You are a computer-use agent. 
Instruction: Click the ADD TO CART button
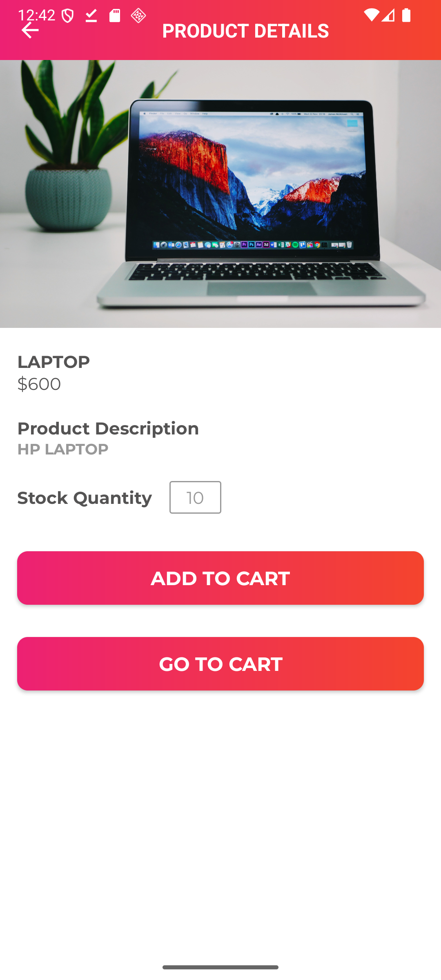[220, 578]
